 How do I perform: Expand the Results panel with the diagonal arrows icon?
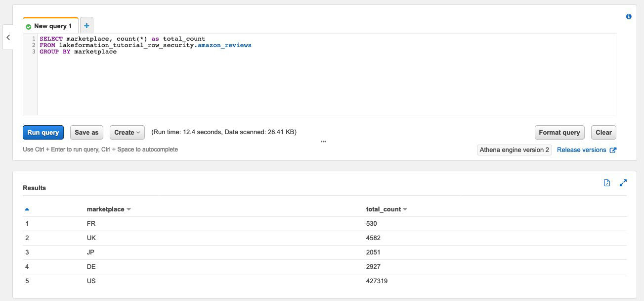click(623, 182)
